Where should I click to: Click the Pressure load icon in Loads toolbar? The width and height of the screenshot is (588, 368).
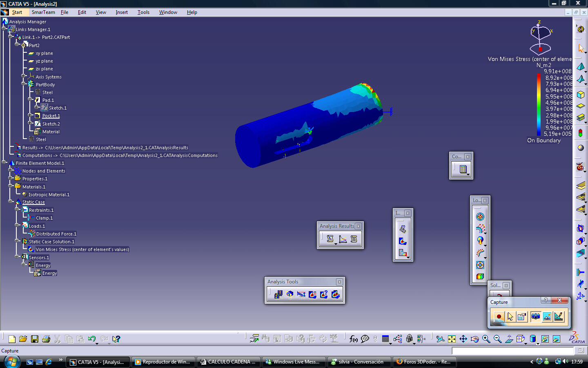tap(480, 217)
